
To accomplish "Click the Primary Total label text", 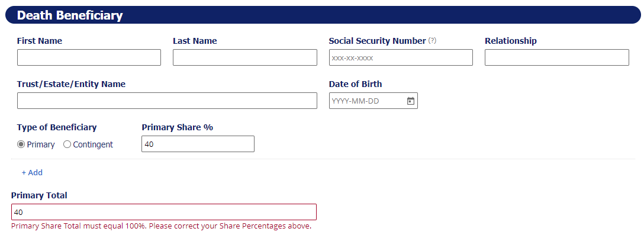I will click(x=39, y=195).
